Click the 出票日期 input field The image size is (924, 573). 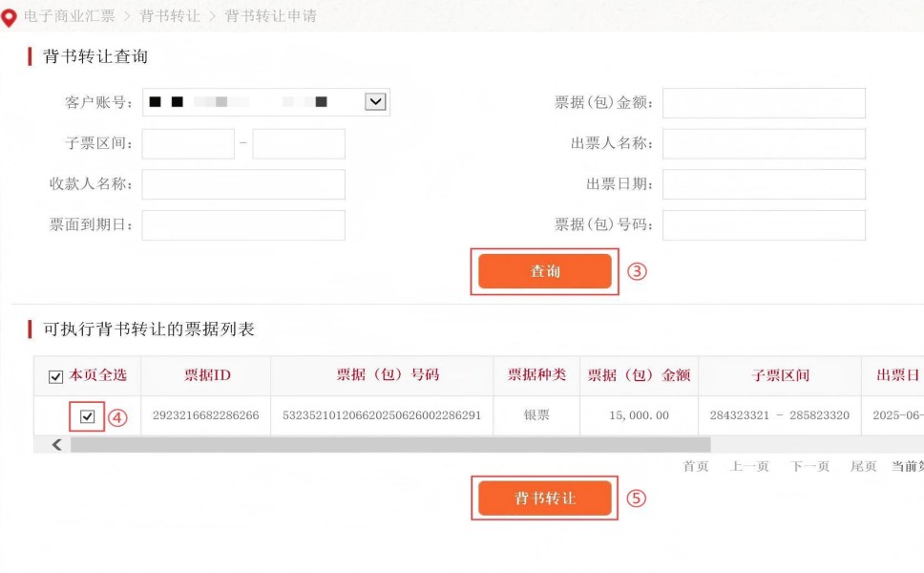click(764, 184)
